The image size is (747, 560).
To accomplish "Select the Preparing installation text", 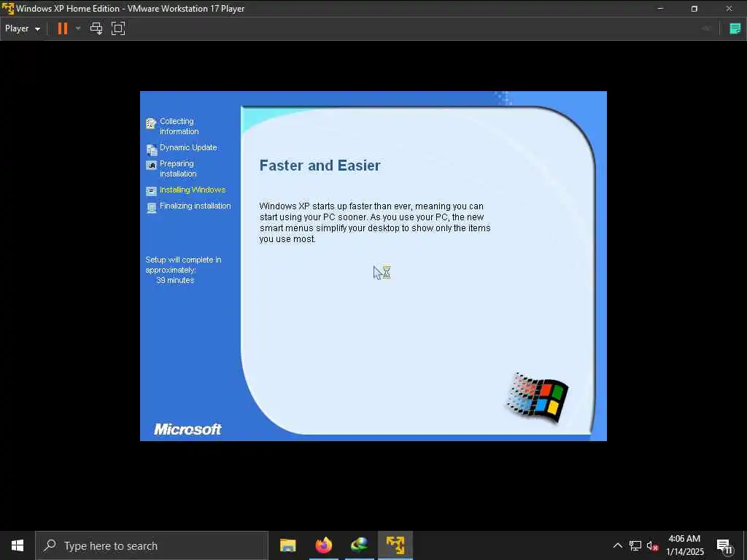I will coord(178,168).
